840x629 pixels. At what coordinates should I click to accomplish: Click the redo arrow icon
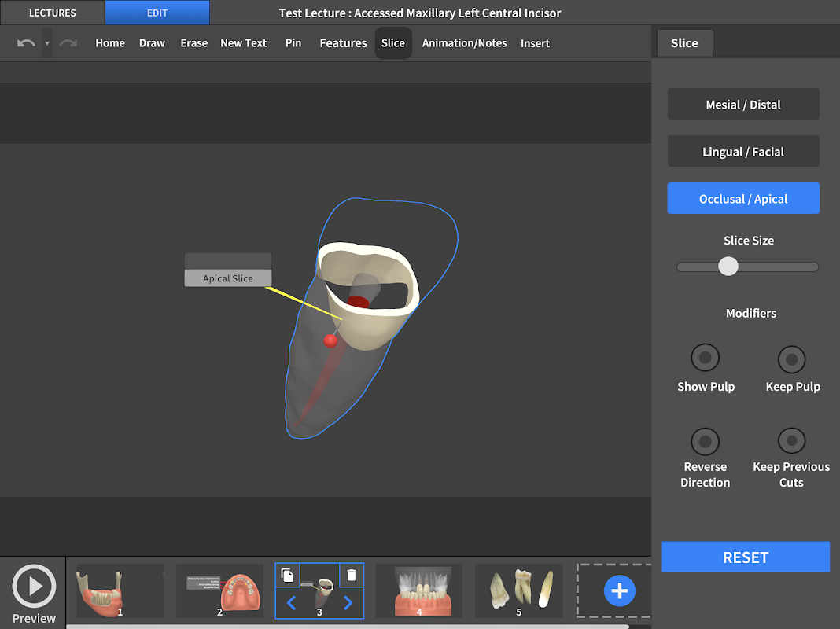coord(68,43)
